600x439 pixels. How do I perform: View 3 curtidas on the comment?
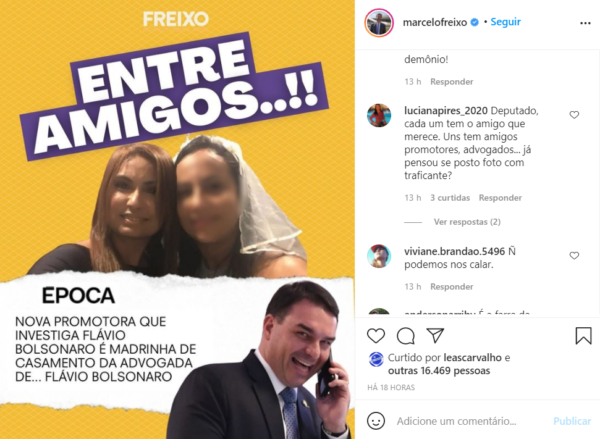(450, 198)
